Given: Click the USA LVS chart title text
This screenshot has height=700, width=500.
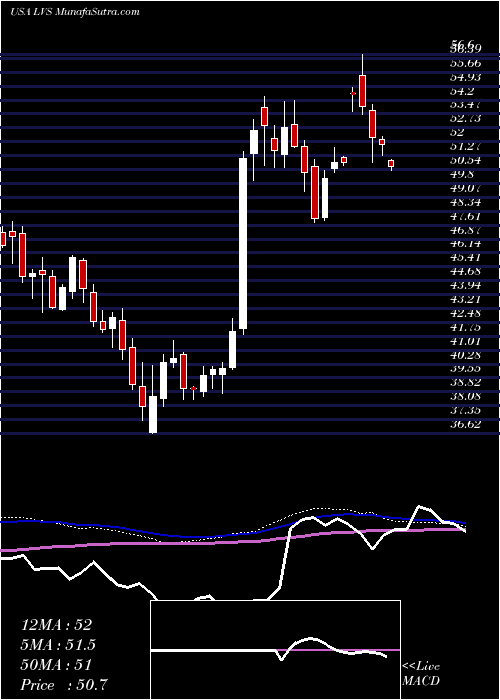Looking at the screenshot, I should (x=75, y=12).
